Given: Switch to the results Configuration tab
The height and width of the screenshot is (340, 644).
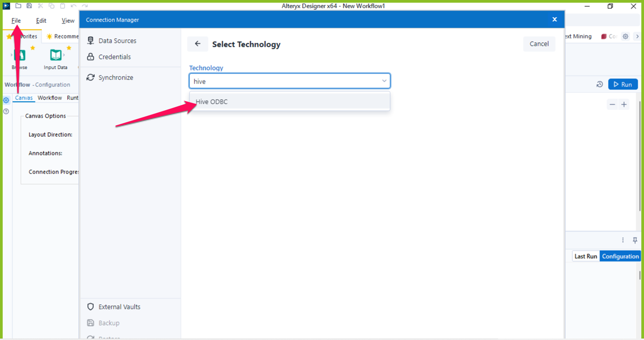Looking at the screenshot, I should pyautogui.click(x=620, y=256).
